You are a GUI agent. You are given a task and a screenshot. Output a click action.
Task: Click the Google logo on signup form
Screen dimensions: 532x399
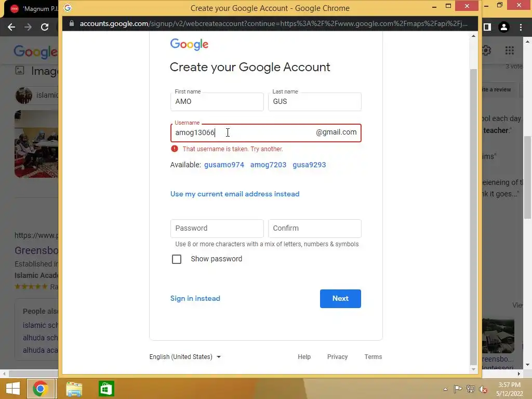[x=189, y=45]
